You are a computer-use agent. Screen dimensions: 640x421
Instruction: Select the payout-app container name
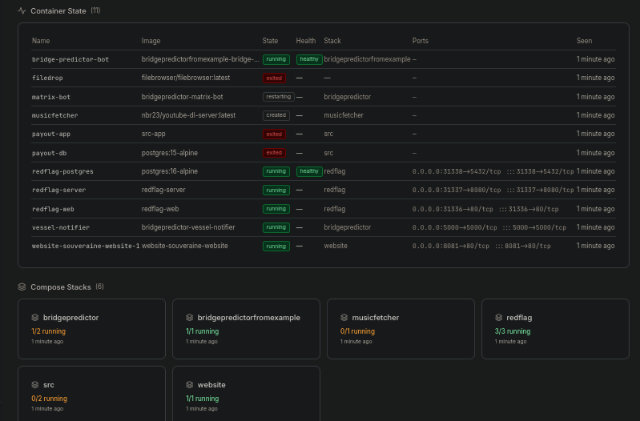51,134
